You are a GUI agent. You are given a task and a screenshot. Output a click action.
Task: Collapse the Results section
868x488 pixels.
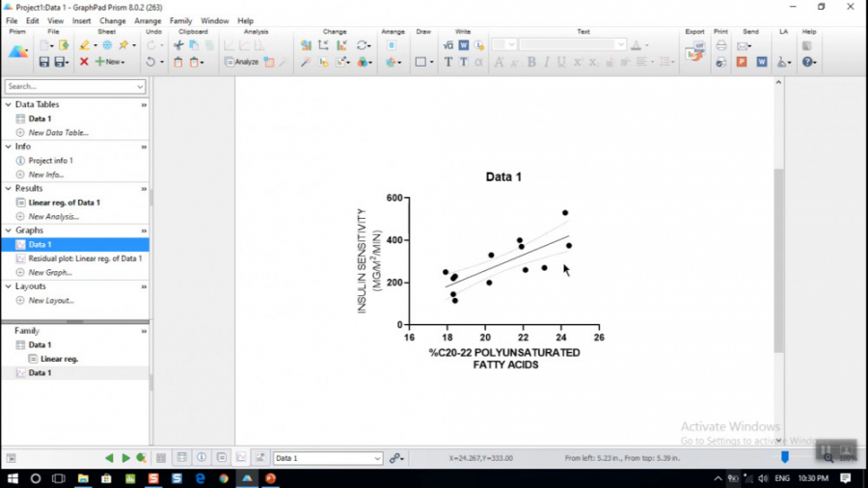tap(9, 189)
